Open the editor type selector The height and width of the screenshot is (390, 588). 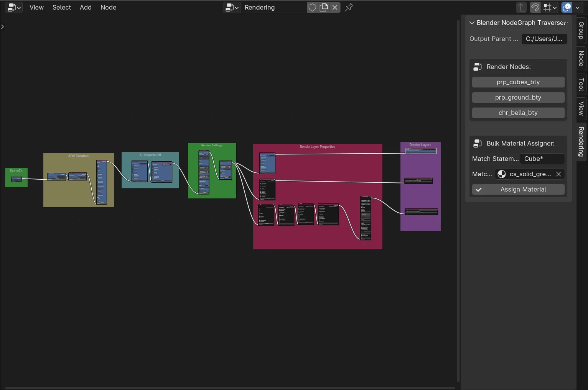[14, 7]
